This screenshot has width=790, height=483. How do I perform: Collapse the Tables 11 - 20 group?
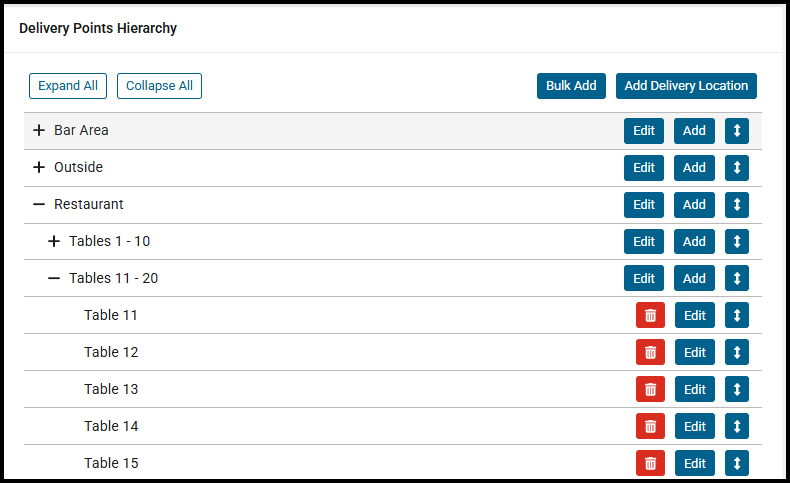pyautogui.click(x=54, y=278)
